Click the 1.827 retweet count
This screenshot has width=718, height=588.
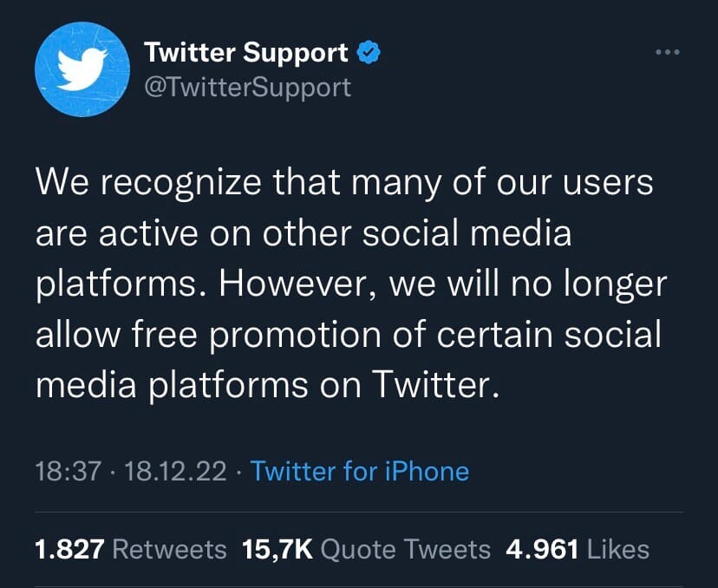click(69, 549)
